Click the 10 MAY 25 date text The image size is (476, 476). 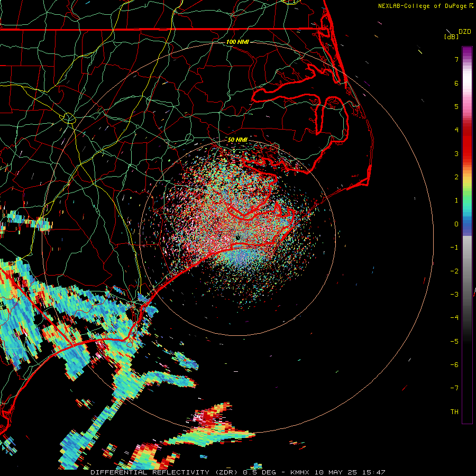335,472
